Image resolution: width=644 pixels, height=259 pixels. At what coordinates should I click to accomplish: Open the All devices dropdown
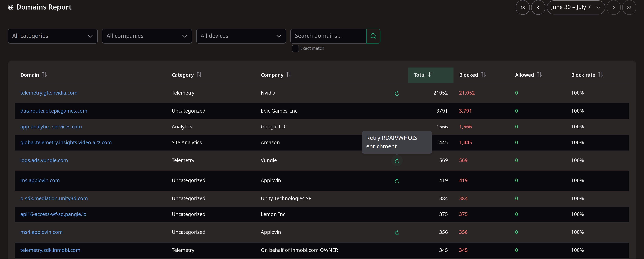(x=241, y=36)
